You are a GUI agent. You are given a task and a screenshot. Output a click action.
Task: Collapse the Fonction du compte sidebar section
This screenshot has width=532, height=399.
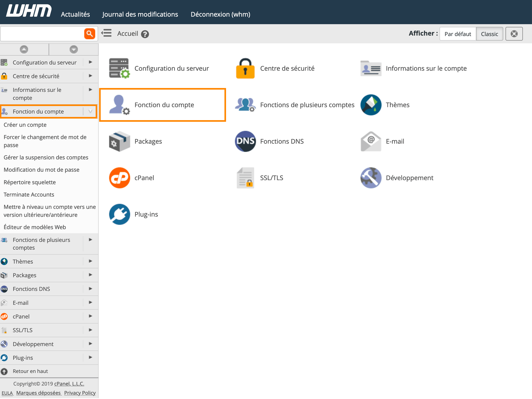click(x=90, y=111)
